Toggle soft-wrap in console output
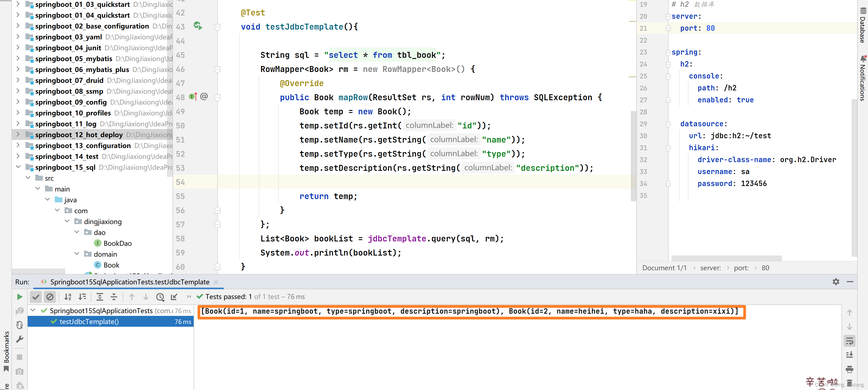The height and width of the screenshot is (390, 868). pyautogui.click(x=850, y=341)
